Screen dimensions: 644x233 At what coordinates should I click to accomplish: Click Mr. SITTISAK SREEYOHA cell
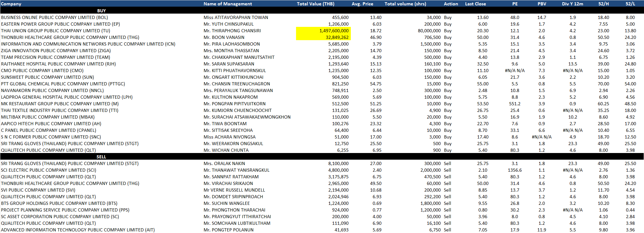[x=228, y=130]
